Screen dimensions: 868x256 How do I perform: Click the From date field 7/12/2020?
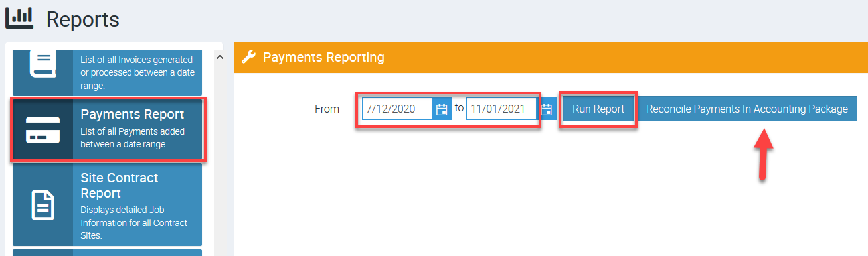397,109
